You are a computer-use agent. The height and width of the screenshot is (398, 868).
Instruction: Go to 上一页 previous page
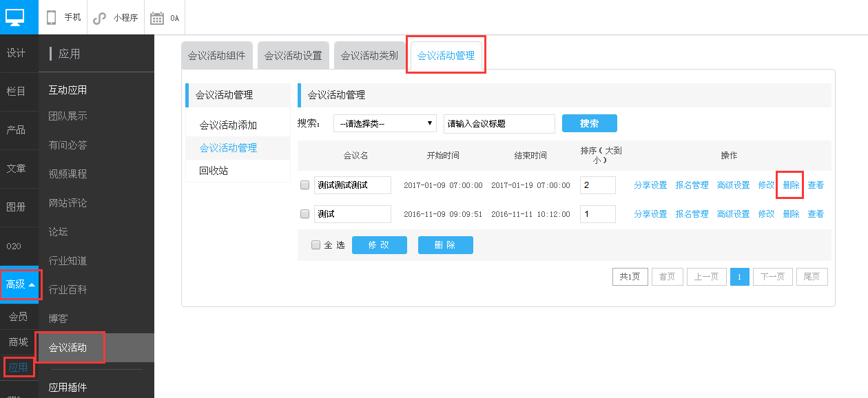point(706,277)
